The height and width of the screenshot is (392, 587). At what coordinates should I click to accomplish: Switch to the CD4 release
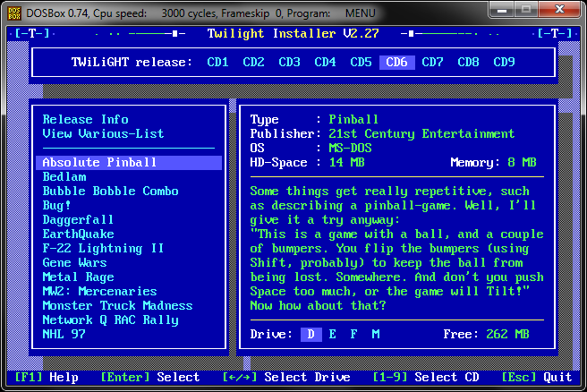coord(325,62)
